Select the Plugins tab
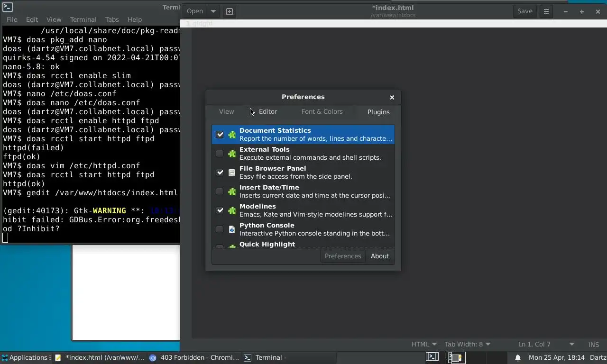The image size is (607, 364). click(x=378, y=112)
